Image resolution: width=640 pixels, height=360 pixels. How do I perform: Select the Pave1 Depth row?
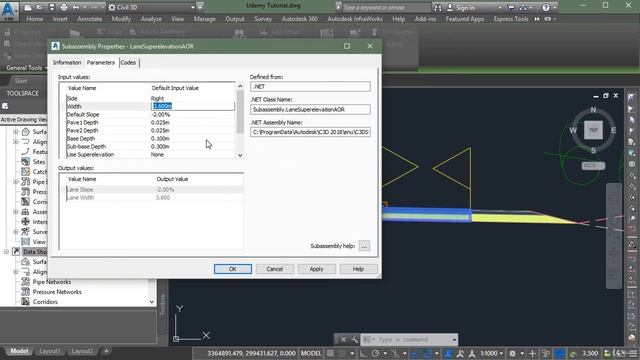coord(150,122)
